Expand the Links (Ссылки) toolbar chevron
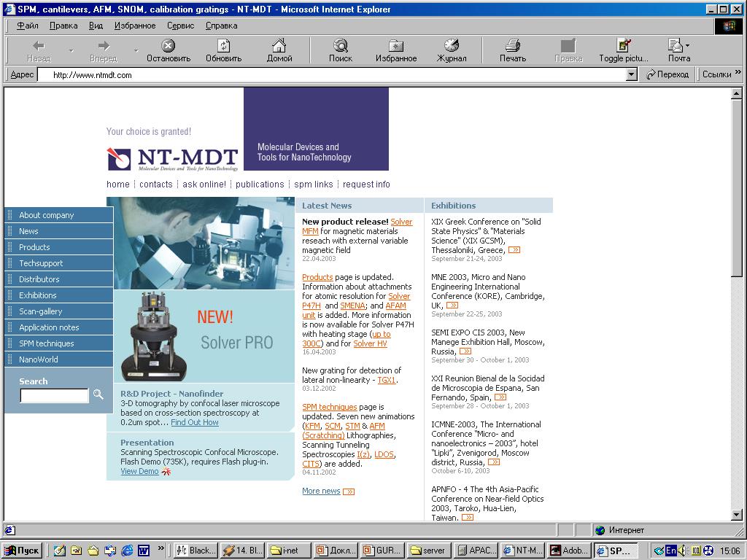This screenshot has width=747, height=560. coord(738,72)
